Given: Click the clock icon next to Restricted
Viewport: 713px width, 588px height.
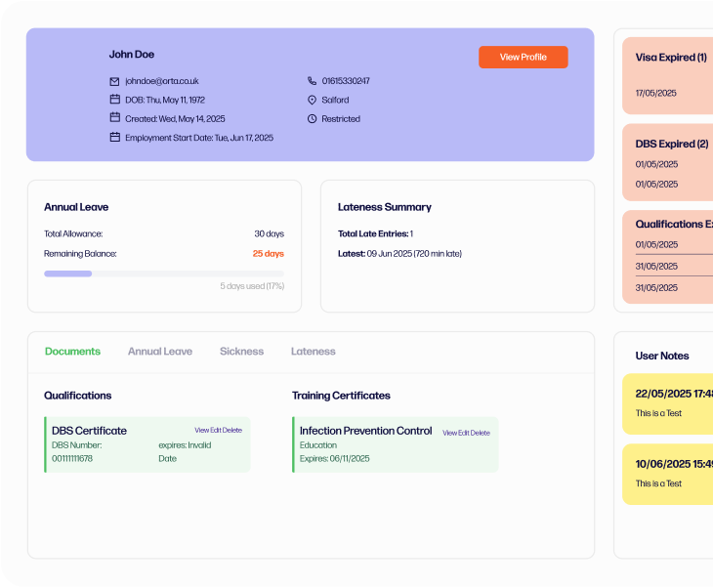Looking at the screenshot, I should [312, 119].
